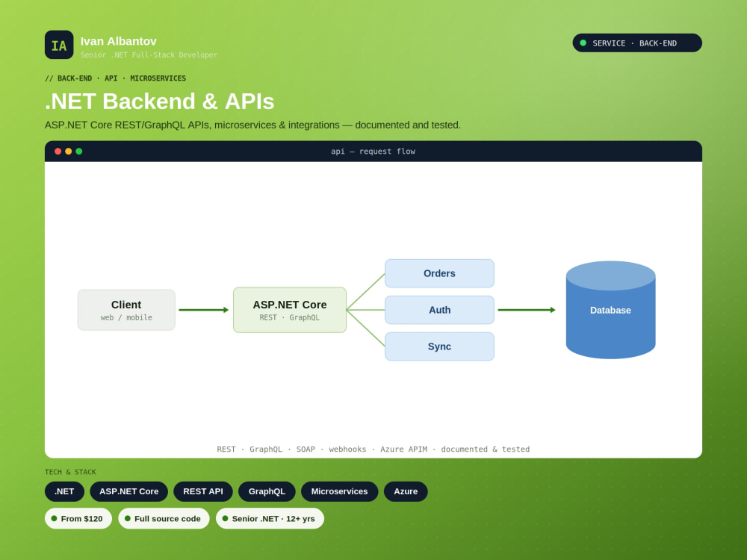747x560 pixels.
Task: Click the BACK-END · API · MICROSERVICES breadcrumb
Action: tap(115, 78)
